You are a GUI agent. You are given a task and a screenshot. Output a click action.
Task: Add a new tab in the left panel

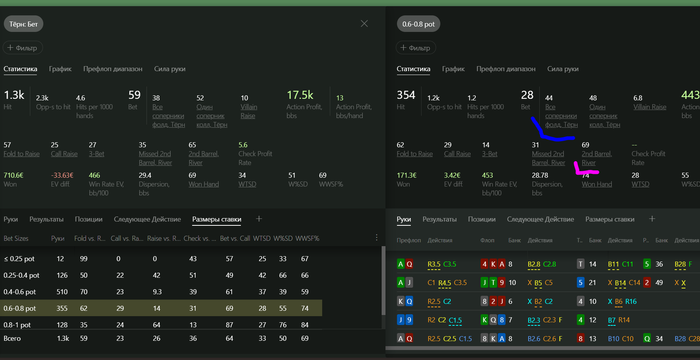(x=259, y=219)
